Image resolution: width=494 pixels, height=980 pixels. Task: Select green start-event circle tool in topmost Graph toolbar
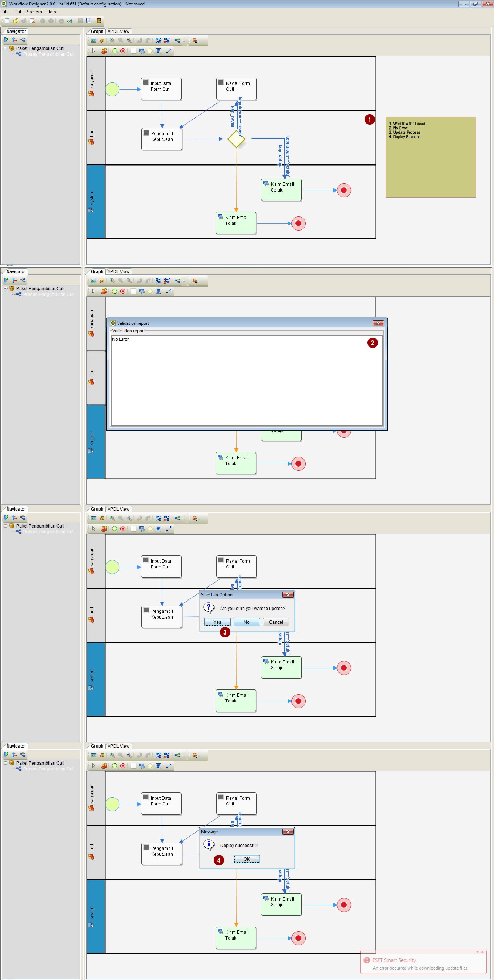pyautogui.click(x=114, y=51)
